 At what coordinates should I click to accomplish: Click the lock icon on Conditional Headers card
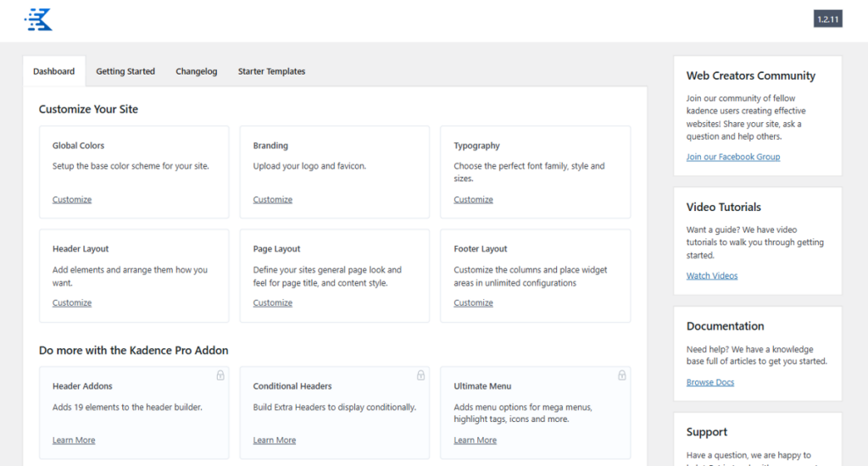click(x=420, y=375)
